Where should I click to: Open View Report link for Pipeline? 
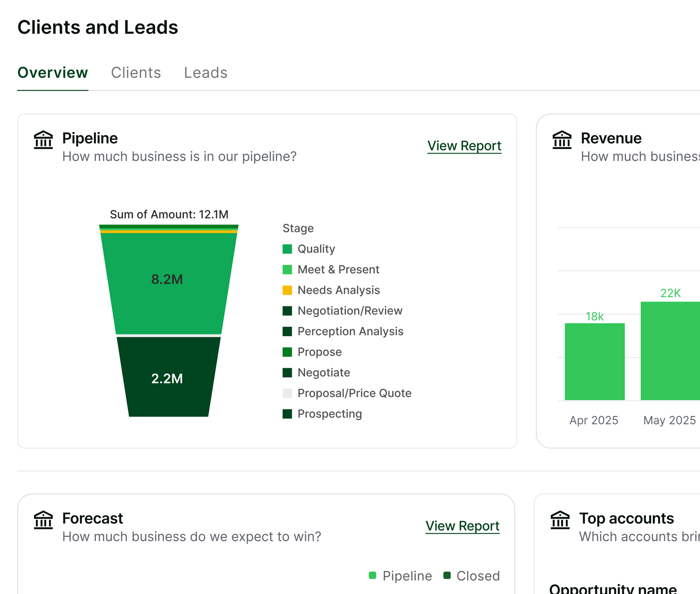click(x=464, y=146)
